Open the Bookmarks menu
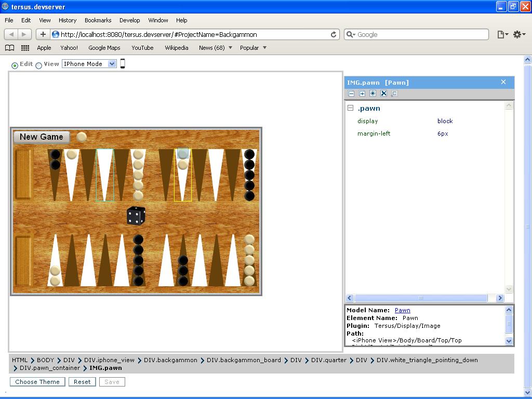 (98, 20)
